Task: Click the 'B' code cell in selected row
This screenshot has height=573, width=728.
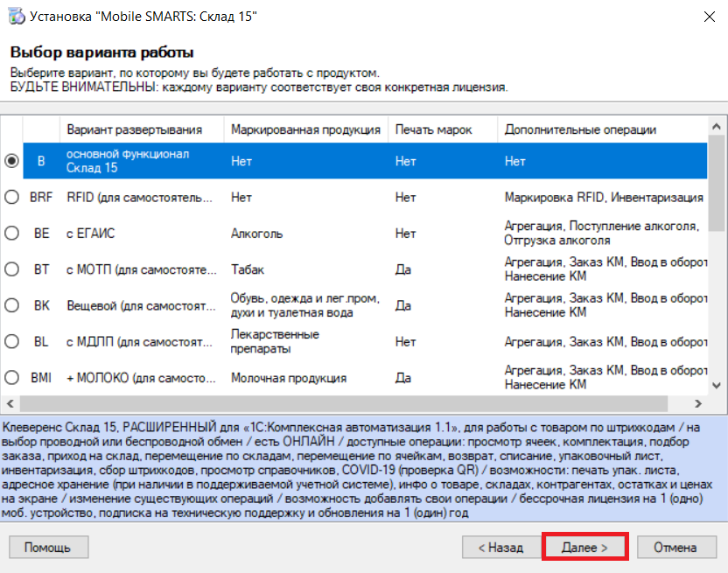Action: (41, 161)
